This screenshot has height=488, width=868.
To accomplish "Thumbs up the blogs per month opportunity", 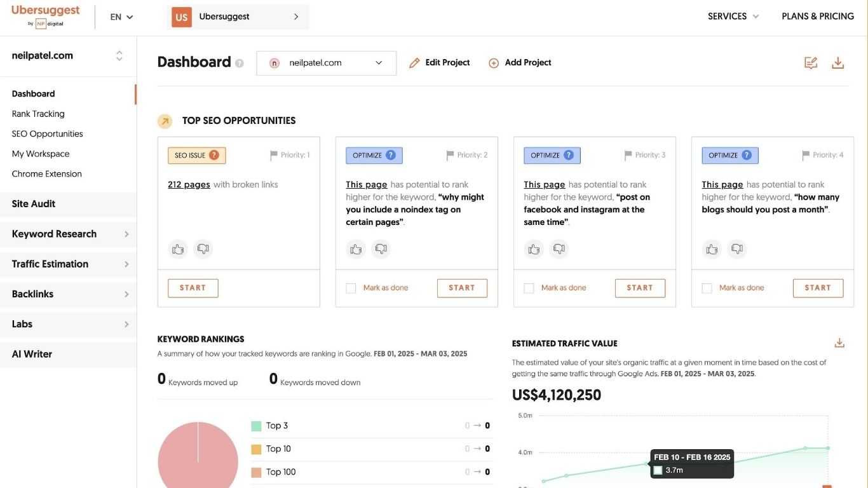I will [712, 249].
